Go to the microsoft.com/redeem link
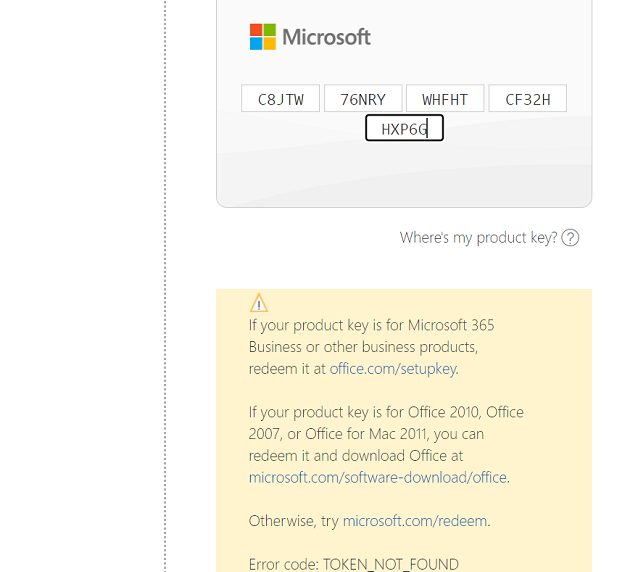 tap(416, 521)
